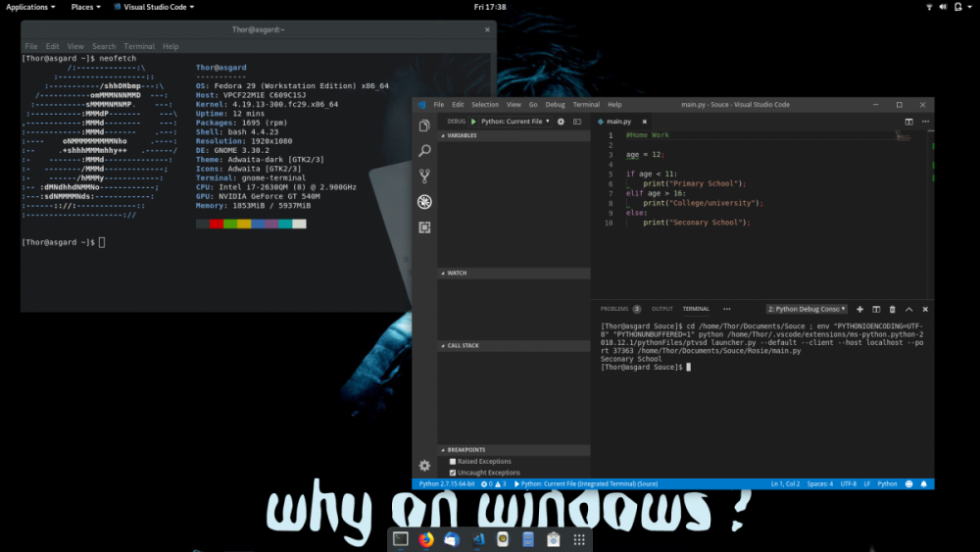Open the Explorer view in activity bar

[x=424, y=126]
